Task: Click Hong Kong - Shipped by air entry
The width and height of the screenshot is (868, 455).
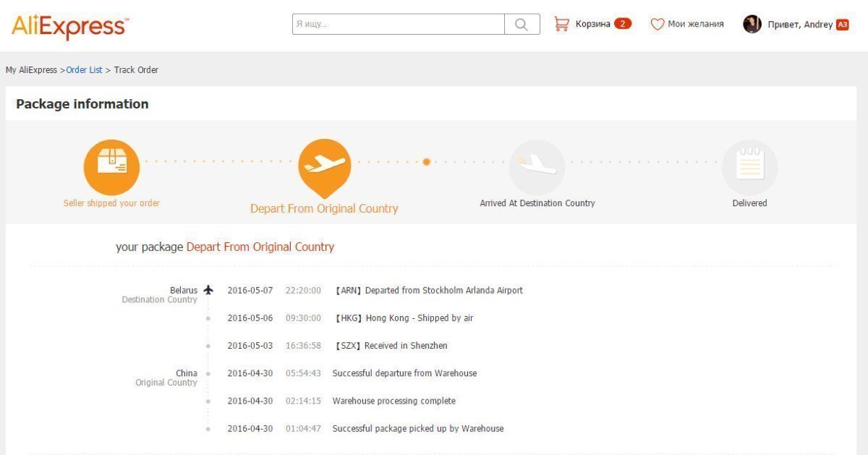Action: coord(403,318)
